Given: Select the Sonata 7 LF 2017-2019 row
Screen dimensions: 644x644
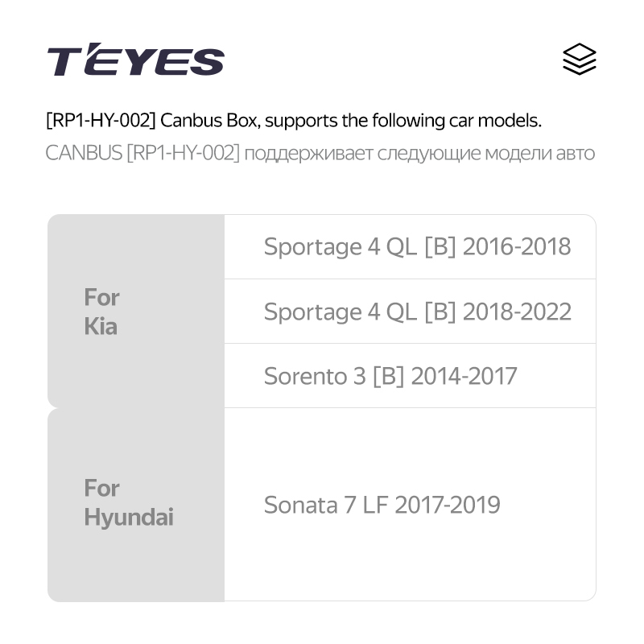Looking at the screenshot, I should pyautogui.click(x=410, y=505).
